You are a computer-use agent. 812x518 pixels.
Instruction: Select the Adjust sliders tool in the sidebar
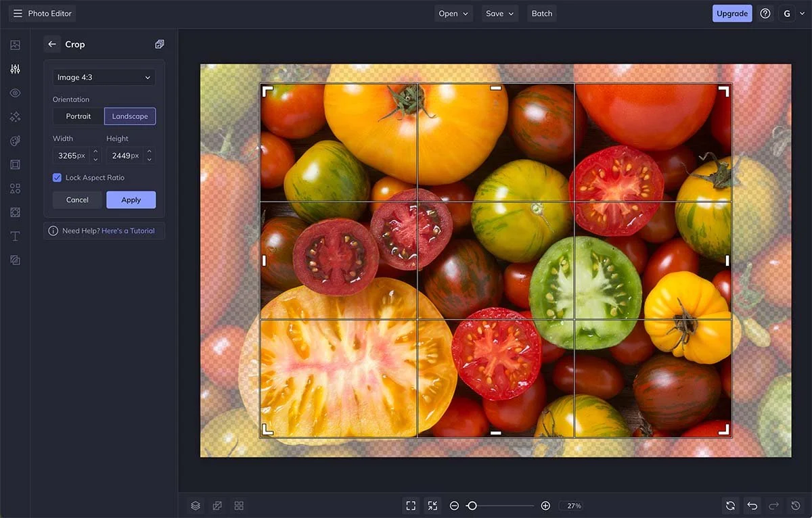coord(15,68)
